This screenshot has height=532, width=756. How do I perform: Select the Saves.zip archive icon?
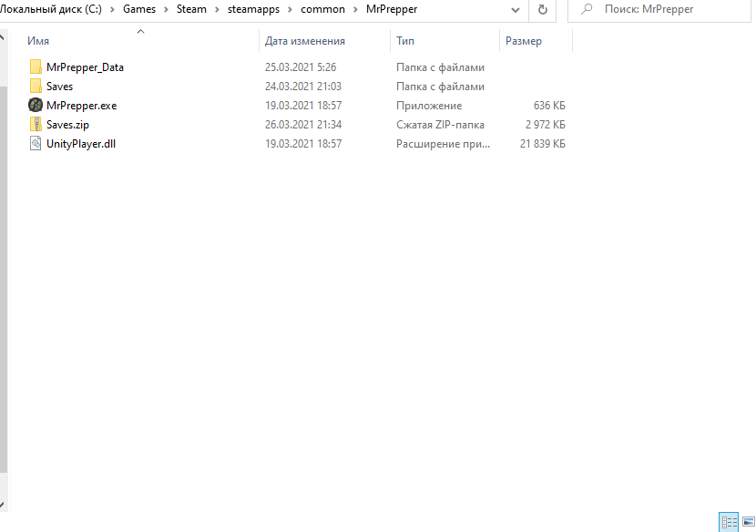click(36, 125)
